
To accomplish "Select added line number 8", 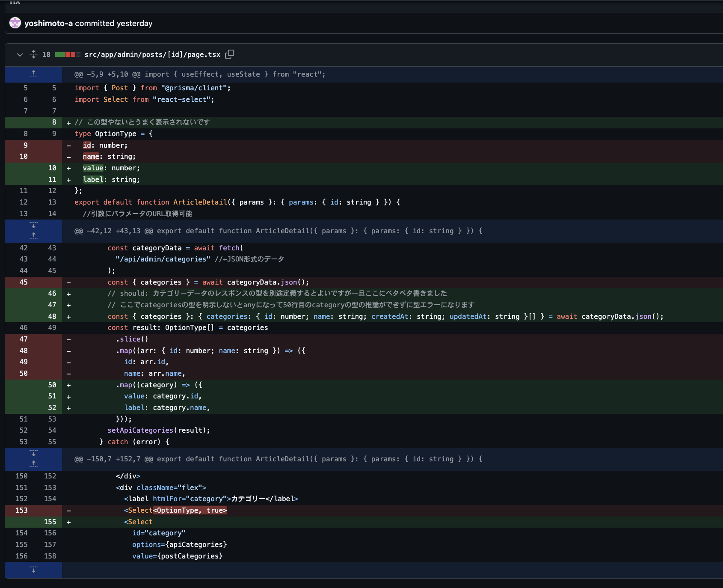I will tap(54, 122).
